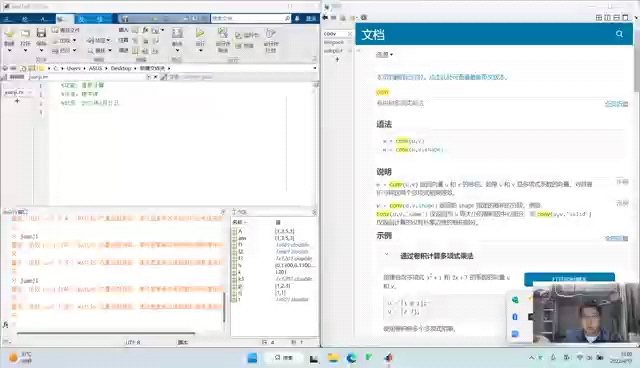Viewport: 640px width, 368px height.
Task: Go back in the help browser
Action: [325, 18]
